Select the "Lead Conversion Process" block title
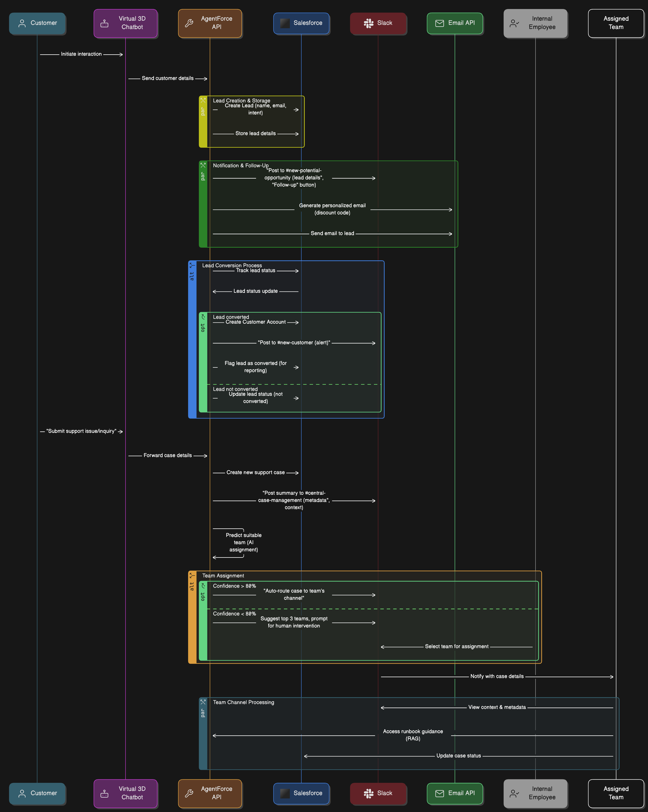The height and width of the screenshot is (812, 648). point(232,266)
